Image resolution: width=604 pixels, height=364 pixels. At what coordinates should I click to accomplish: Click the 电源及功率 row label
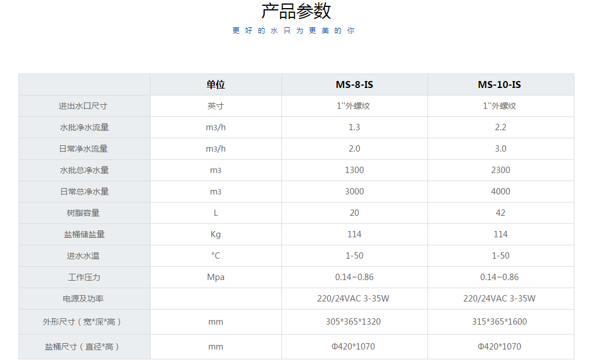[x=83, y=299]
